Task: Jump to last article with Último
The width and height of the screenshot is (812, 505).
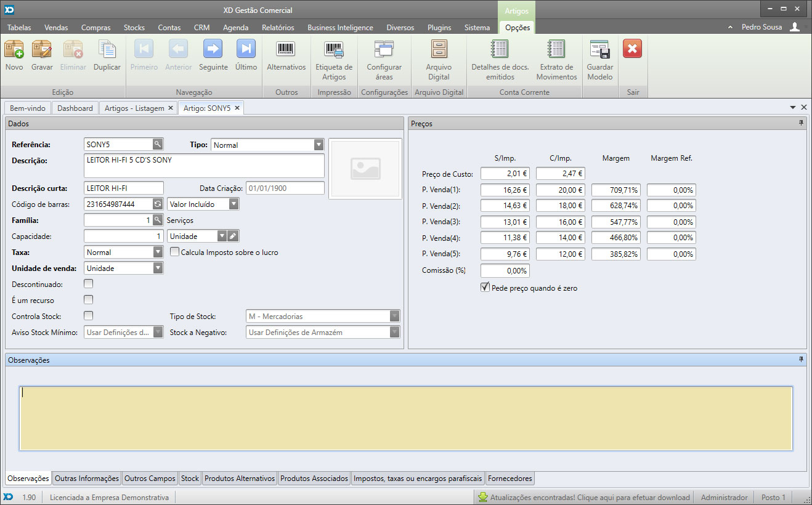Action: coord(246,50)
